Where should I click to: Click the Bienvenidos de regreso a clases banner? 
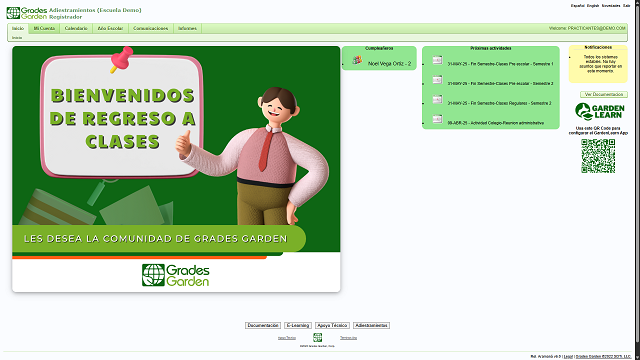click(176, 169)
